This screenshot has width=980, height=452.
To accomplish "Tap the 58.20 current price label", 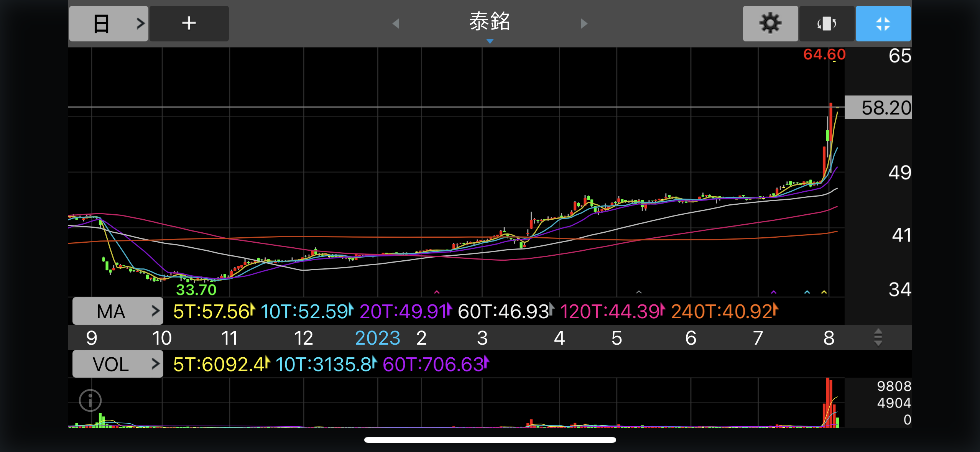I will [878, 107].
